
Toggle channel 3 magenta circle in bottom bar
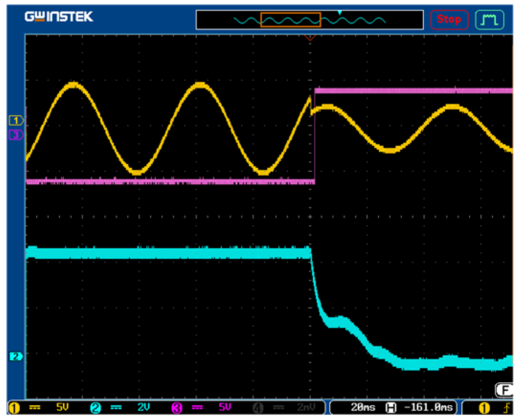[177, 408]
